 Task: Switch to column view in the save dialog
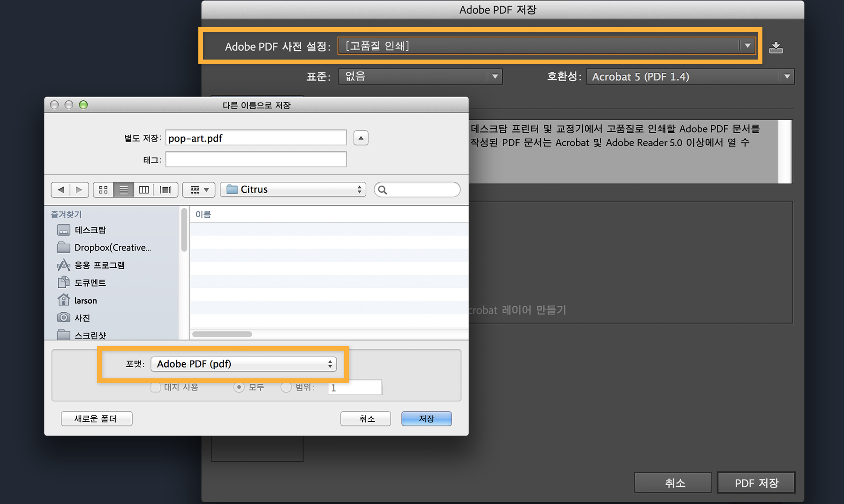(x=144, y=189)
